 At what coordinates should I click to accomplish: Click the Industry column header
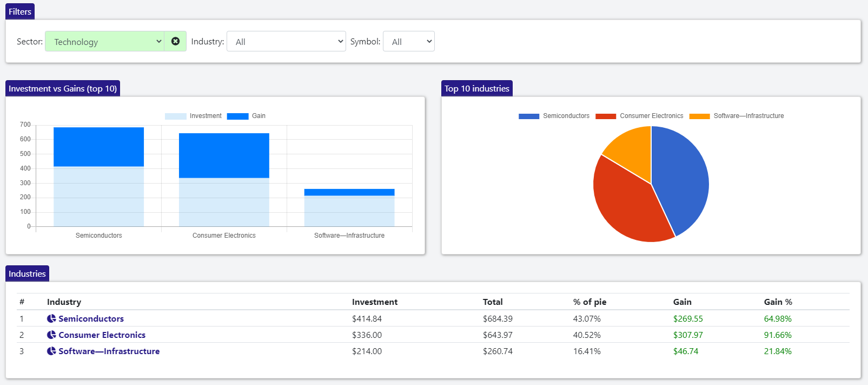tap(64, 302)
